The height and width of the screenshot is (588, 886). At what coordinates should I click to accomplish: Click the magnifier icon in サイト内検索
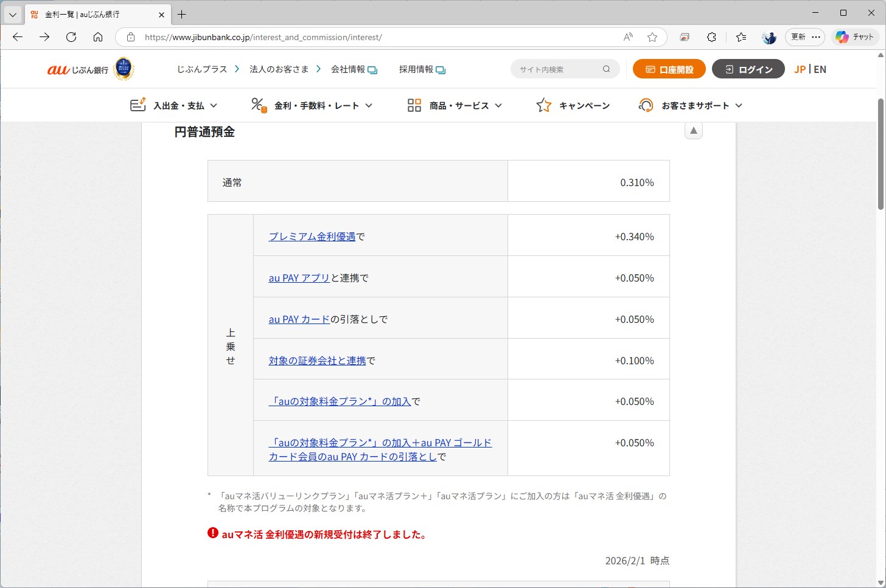point(606,69)
